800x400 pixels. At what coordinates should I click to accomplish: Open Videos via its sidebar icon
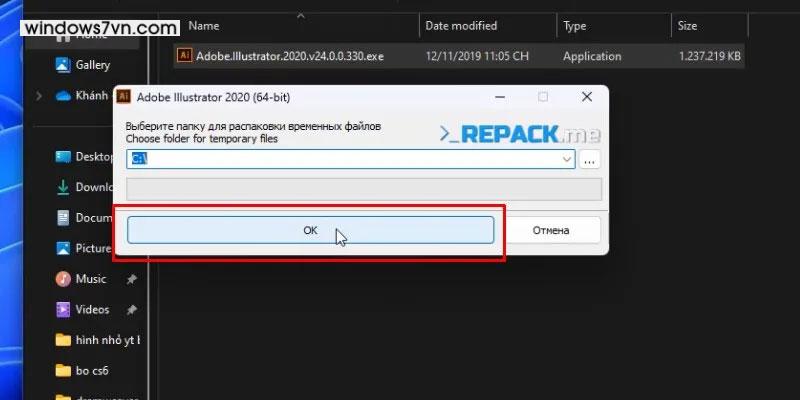click(62, 309)
